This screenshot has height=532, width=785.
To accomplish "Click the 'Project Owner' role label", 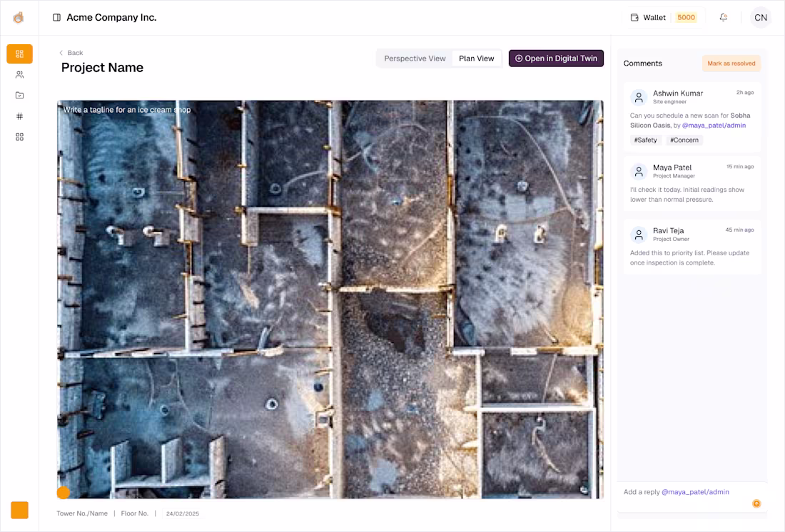I will 671,239.
